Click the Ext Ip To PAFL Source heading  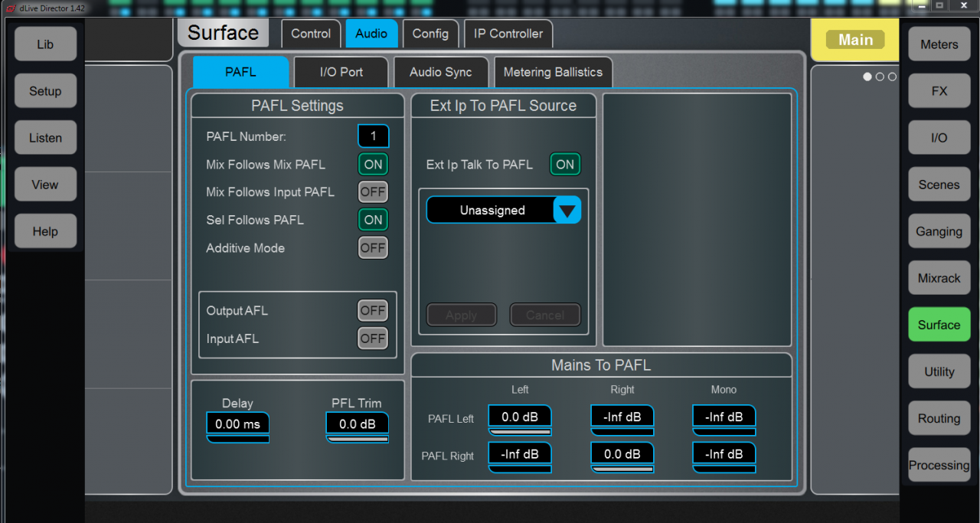tap(503, 106)
